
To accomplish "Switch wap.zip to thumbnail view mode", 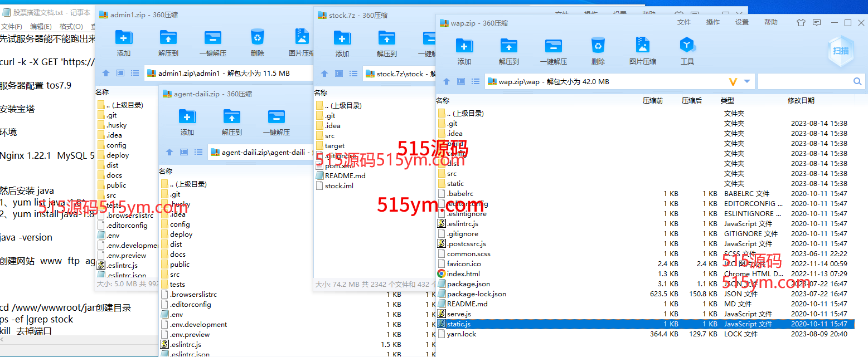I will click(x=460, y=82).
